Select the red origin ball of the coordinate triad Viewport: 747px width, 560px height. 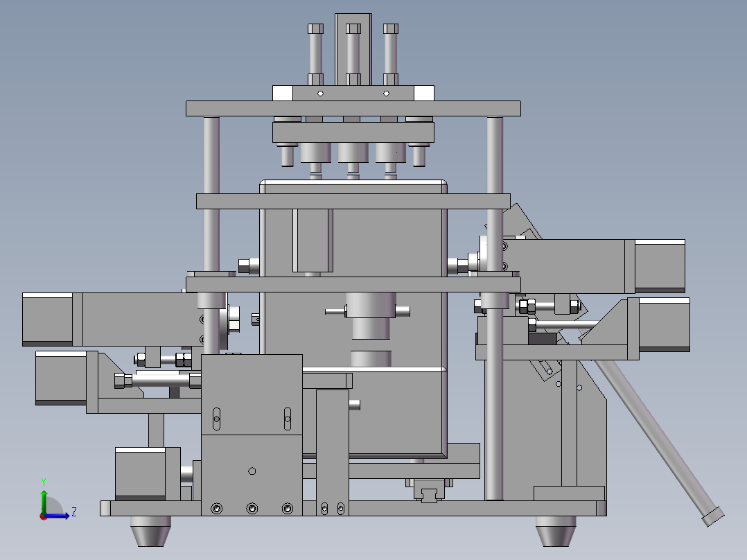click(44, 516)
